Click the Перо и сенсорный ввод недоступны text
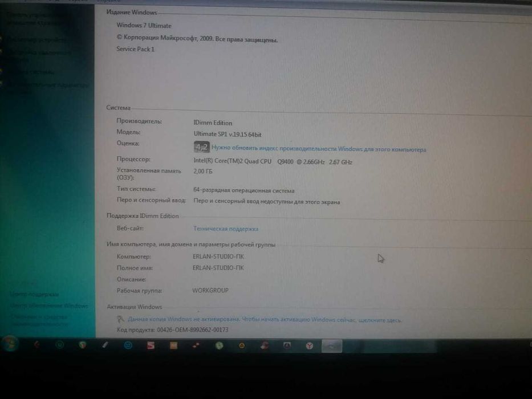 (267, 202)
